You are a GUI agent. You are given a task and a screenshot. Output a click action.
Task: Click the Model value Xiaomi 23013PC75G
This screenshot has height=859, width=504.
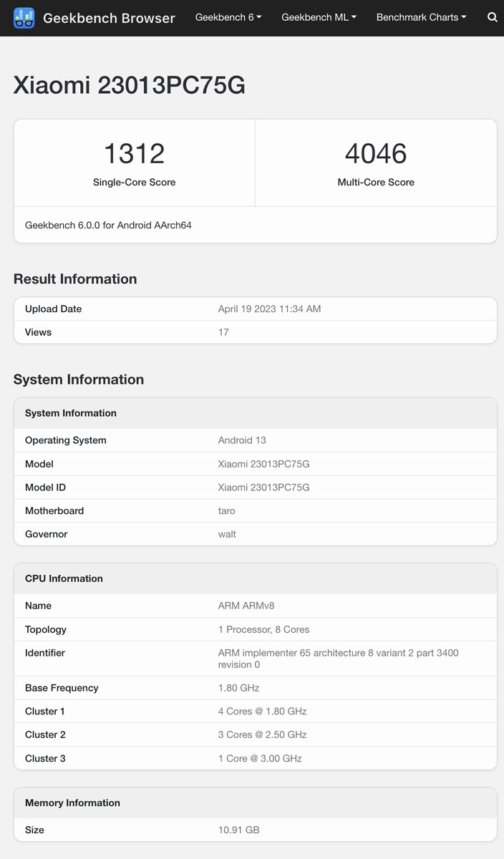(x=264, y=464)
